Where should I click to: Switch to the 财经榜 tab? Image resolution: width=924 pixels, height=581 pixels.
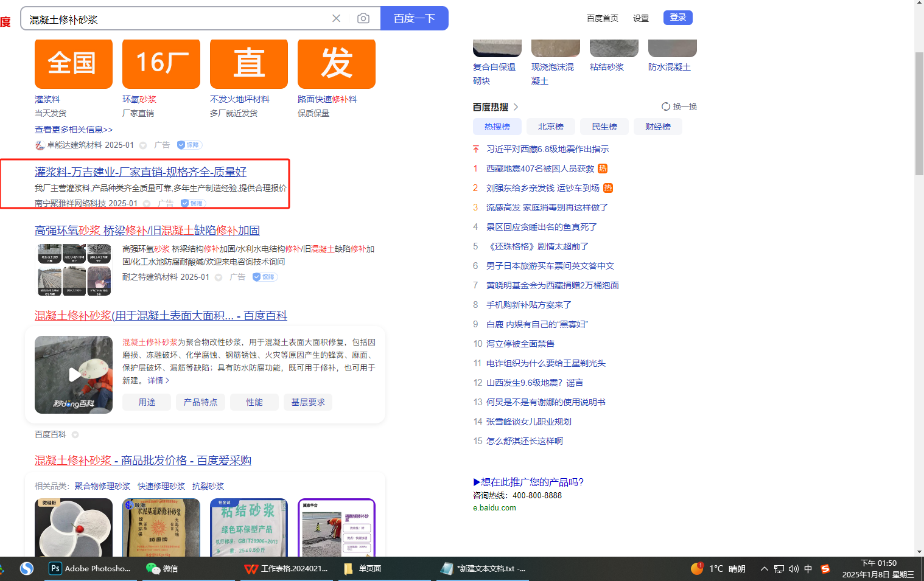[658, 127]
